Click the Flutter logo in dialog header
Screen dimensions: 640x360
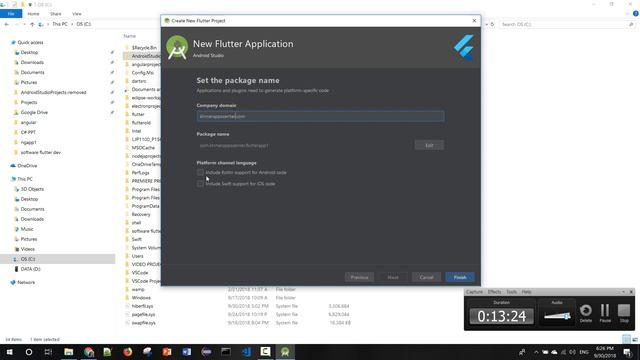pyautogui.click(x=464, y=47)
